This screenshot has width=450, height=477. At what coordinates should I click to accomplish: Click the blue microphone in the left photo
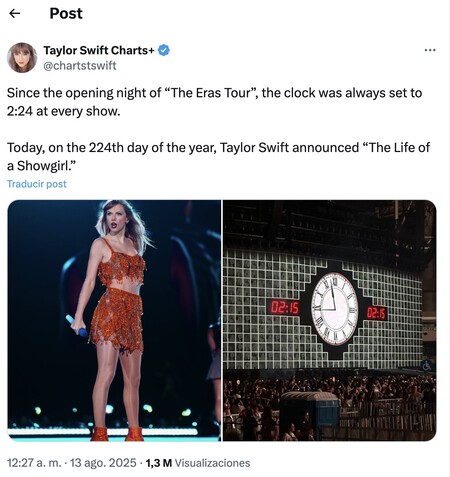(x=77, y=325)
